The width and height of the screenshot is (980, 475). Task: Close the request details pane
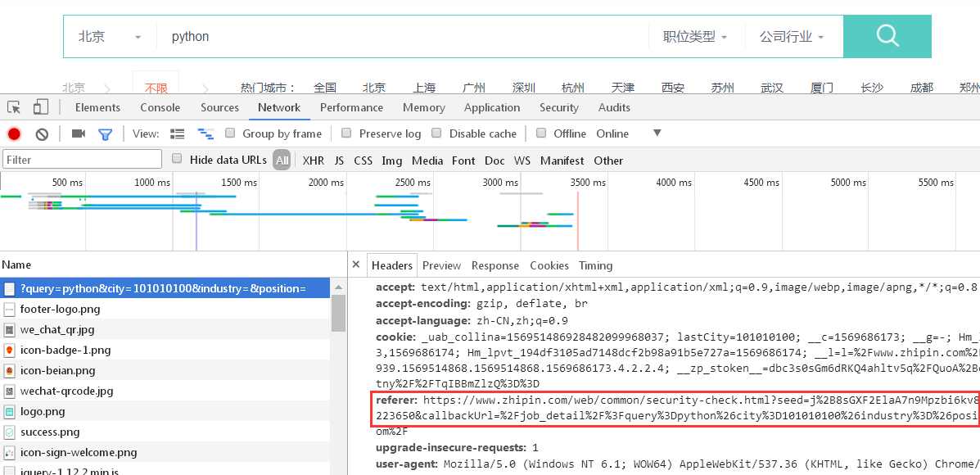click(355, 265)
